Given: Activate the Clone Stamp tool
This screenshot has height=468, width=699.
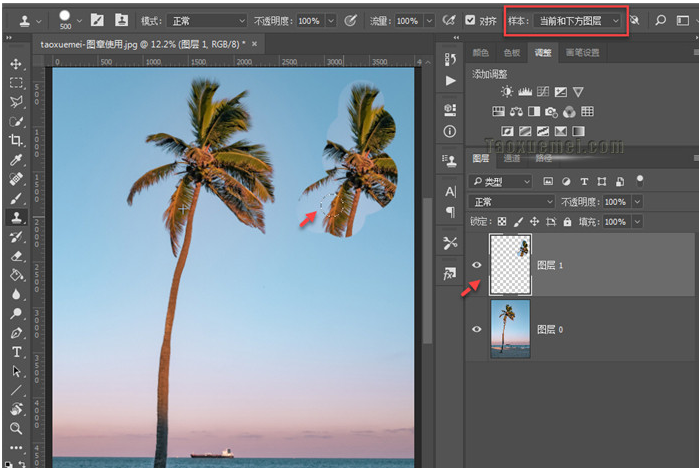Looking at the screenshot, I should pos(17,216).
